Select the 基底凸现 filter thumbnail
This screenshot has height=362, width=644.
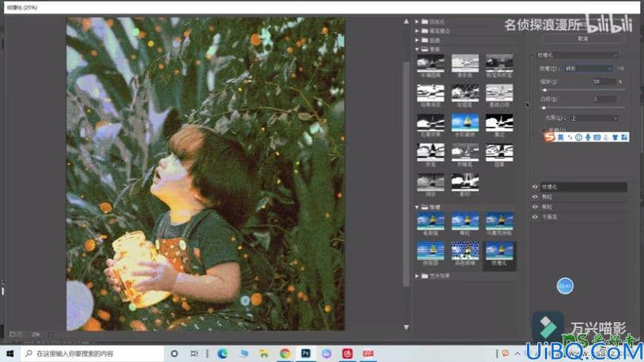(x=499, y=93)
